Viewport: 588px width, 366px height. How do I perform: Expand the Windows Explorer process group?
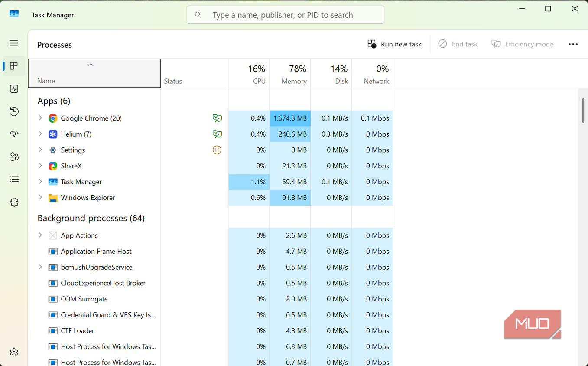pos(40,197)
